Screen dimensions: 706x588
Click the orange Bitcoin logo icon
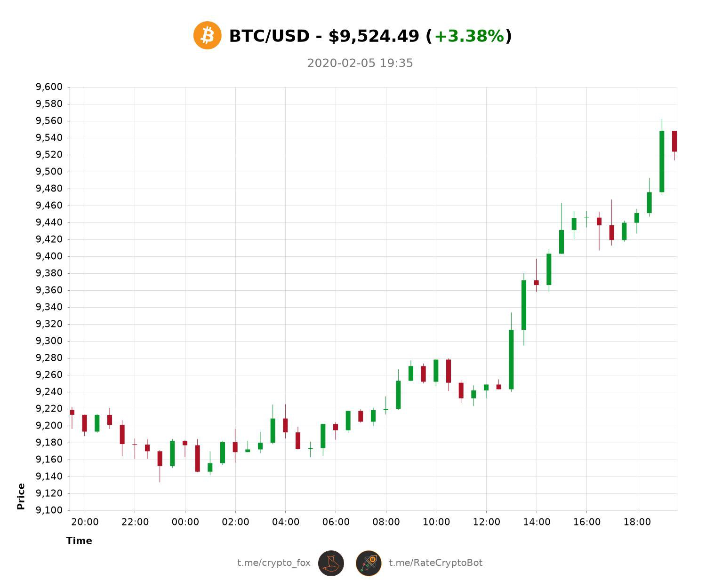(207, 35)
